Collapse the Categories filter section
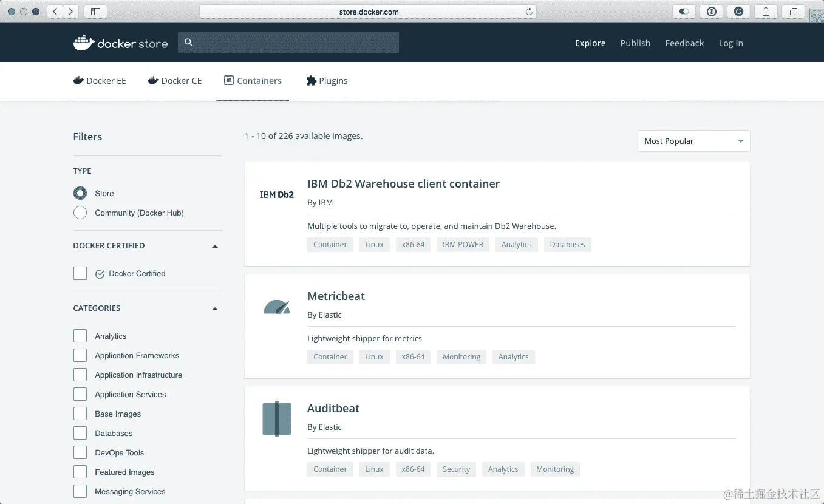The image size is (824, 504). [215, 308]
